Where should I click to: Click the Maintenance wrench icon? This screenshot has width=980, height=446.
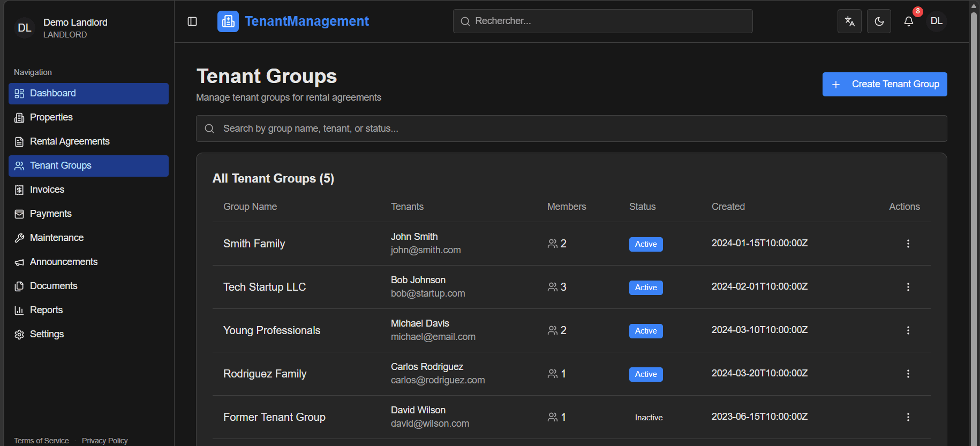click(x=19, y=238)
